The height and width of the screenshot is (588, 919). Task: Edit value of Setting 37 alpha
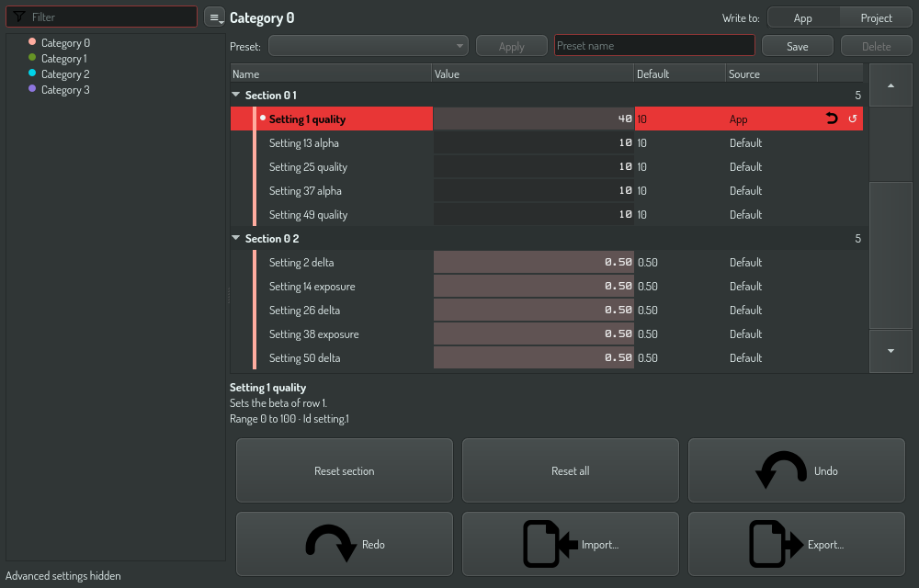click(533, 191)
